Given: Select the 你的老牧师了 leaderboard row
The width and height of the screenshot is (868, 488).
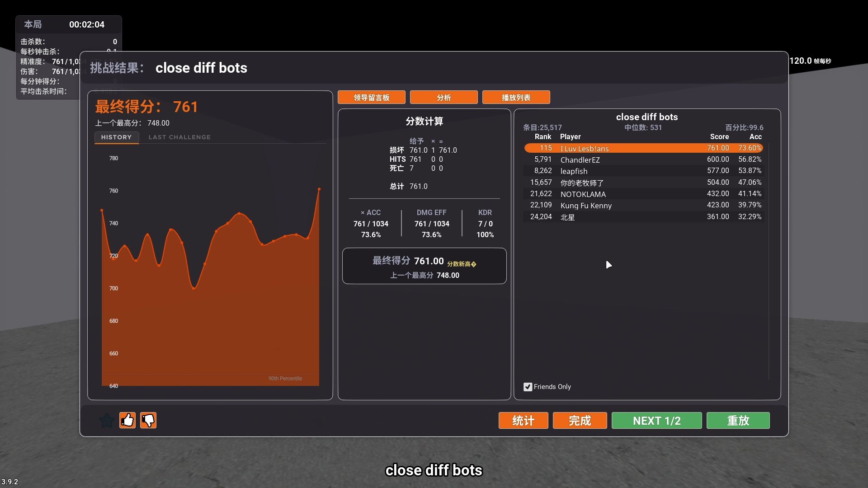Looking at the screenshot, I should pyautogui.click(x=644, y=183).
